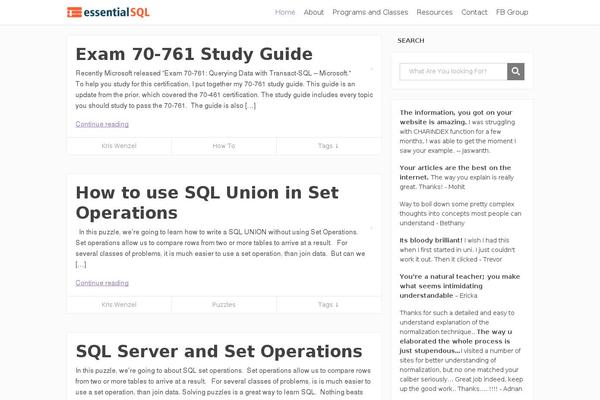Click testimonial 'You're a natural teacher'

[460, 286]
